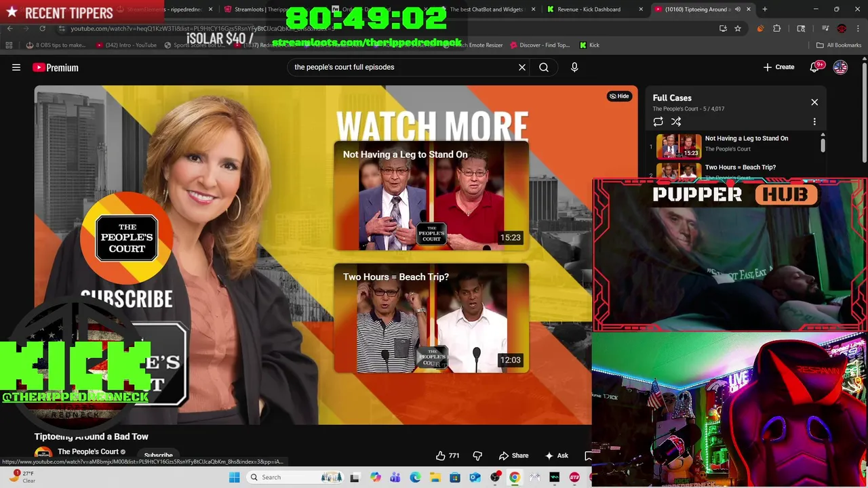Dislike the video
This screenshot has width=868, height=488.
[x=477, y=455]
